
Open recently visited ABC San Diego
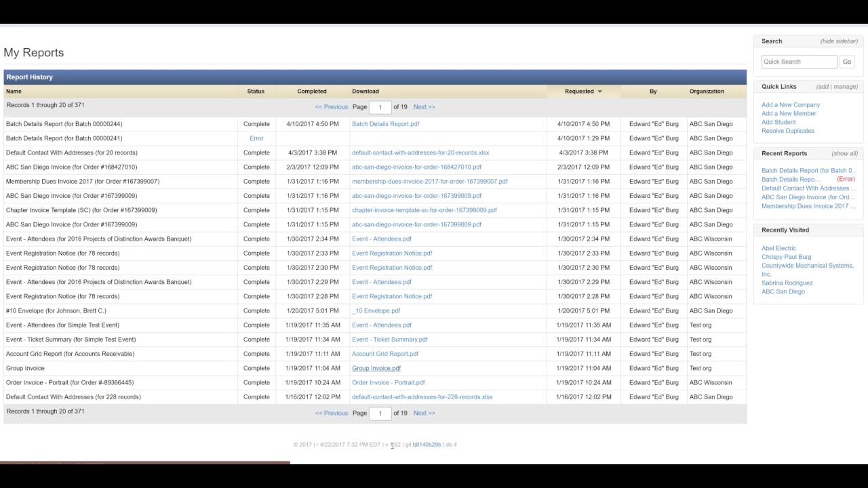point(783,292)
